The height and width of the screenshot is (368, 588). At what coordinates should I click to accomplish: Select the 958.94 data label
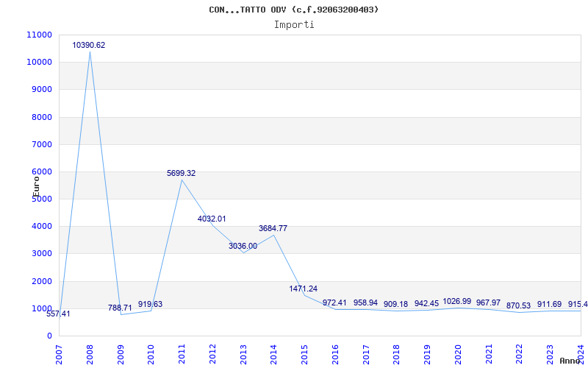tap(365, 302)
